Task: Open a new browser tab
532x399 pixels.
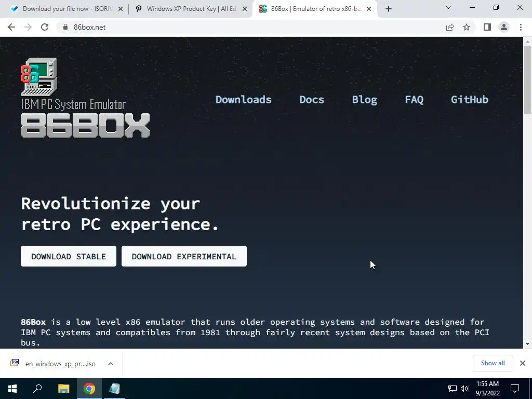Action: coord(389,9)
